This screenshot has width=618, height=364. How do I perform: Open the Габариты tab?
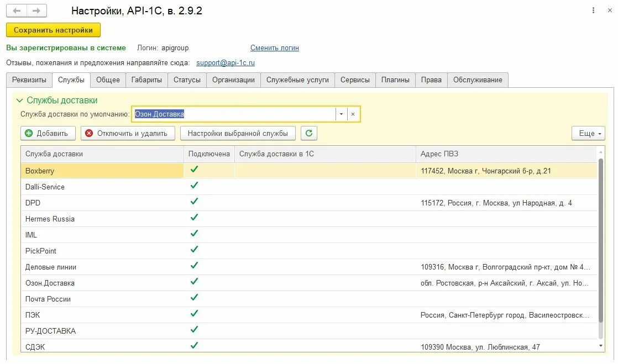click(x=146, y=80)
